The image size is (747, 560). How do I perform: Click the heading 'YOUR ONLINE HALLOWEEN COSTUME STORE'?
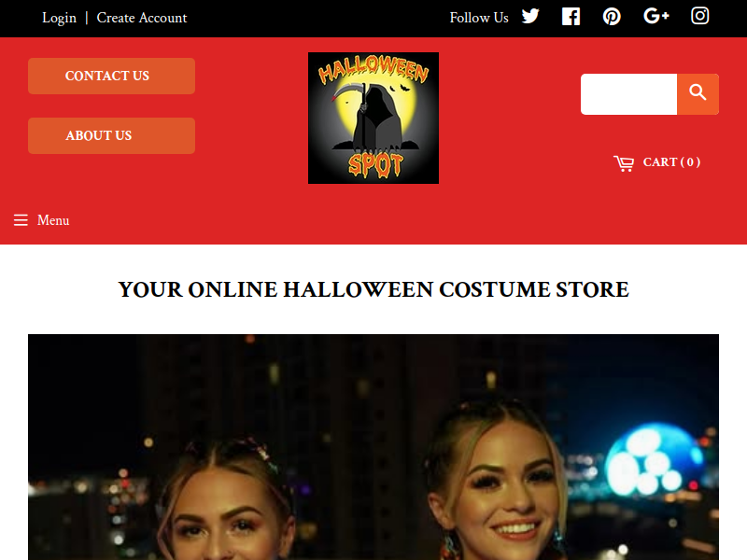pos(373,289)
